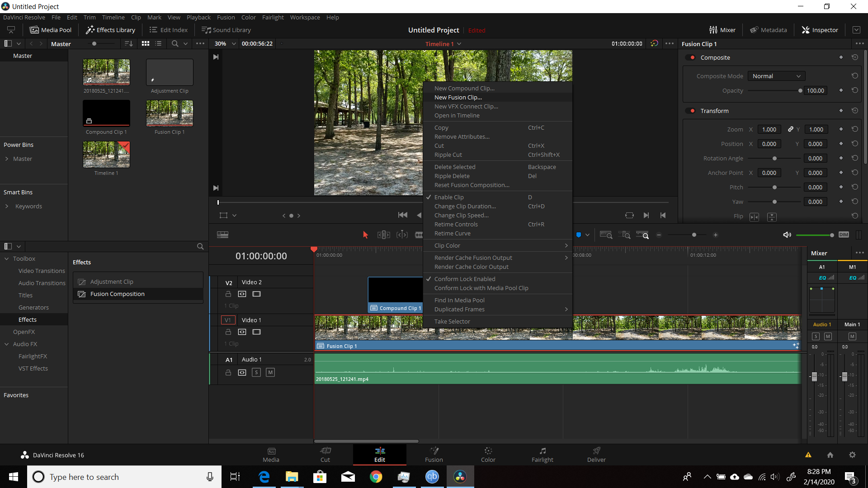The image size is (868, 488).
Task: Collapse the Audio FX tree
Action: pos(7,344)
